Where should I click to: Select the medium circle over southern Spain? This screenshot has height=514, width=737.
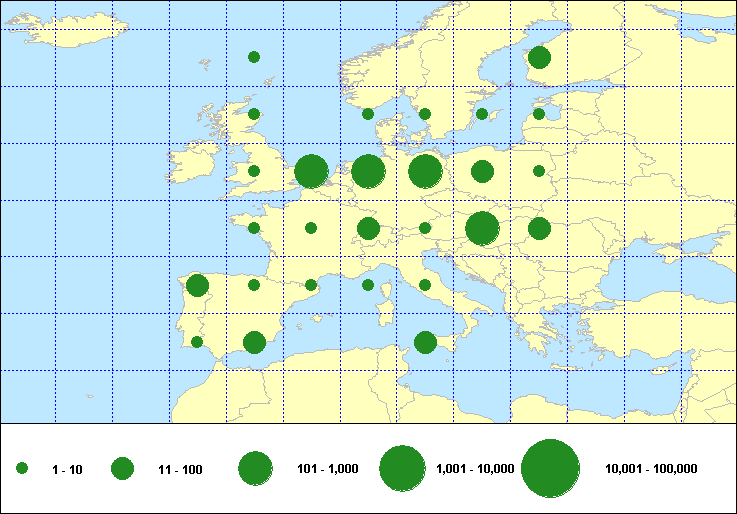click(254, 342)
